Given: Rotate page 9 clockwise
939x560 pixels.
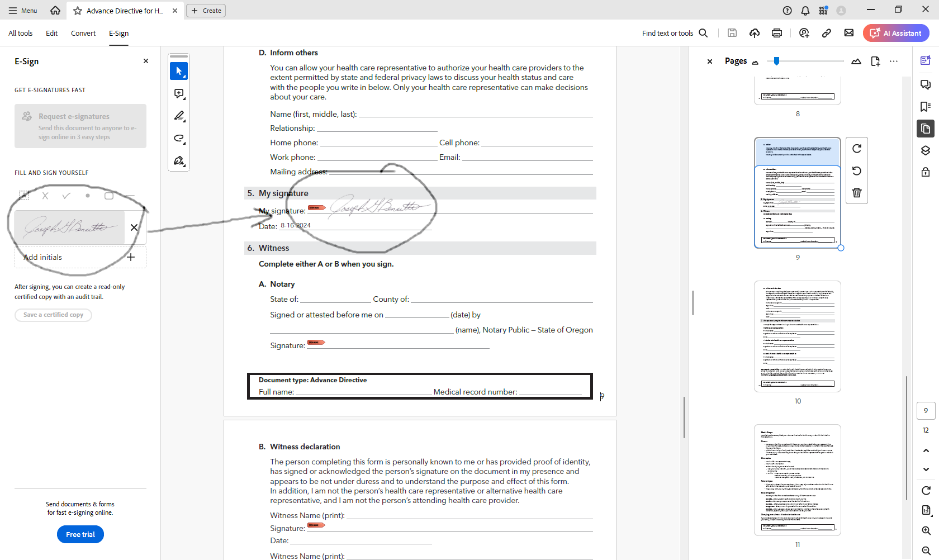Looking at the screenshot, I should click(856, 149).
